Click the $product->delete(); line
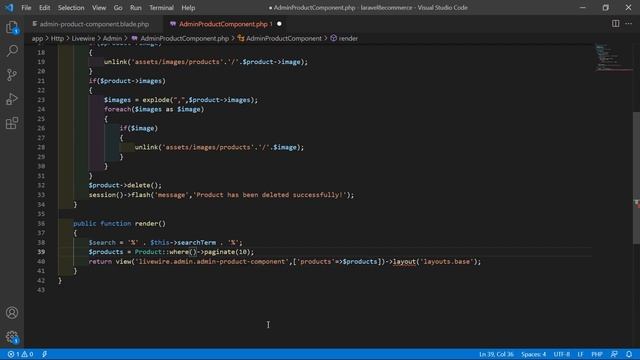 pyautogui.click(x=125, y=185)
